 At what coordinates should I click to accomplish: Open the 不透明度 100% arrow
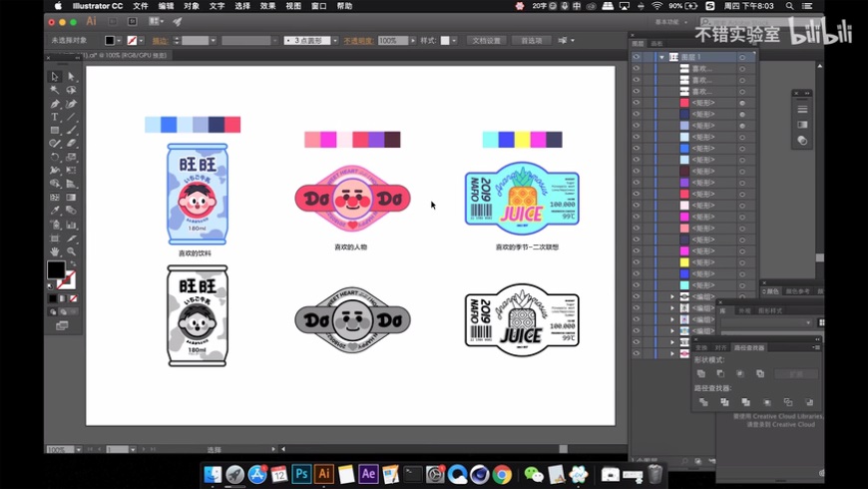pyautogui.click(x=412, y=41)
